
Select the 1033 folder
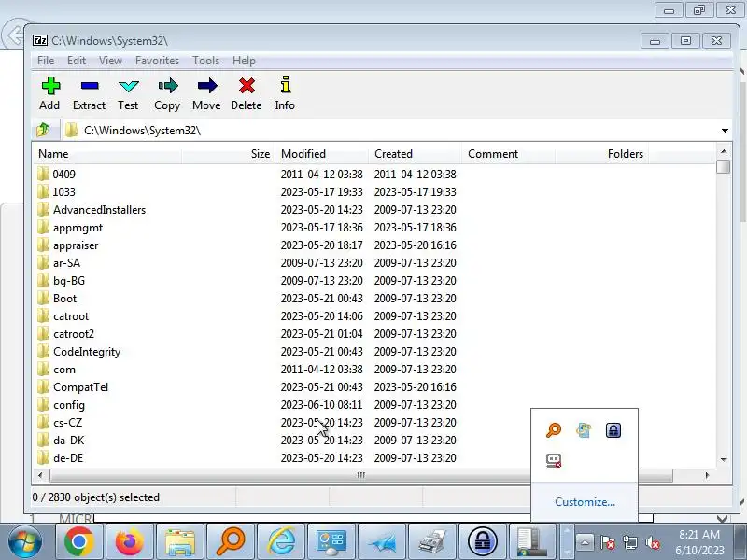point(63,192)
